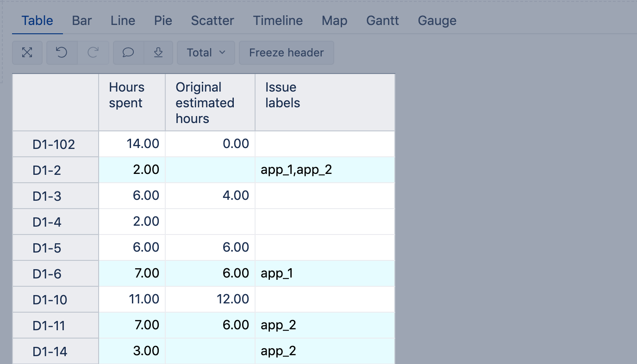Open the Timeline tab
Image resolution: width=637 pixels, height=364 pixels.
pos(278,21)
